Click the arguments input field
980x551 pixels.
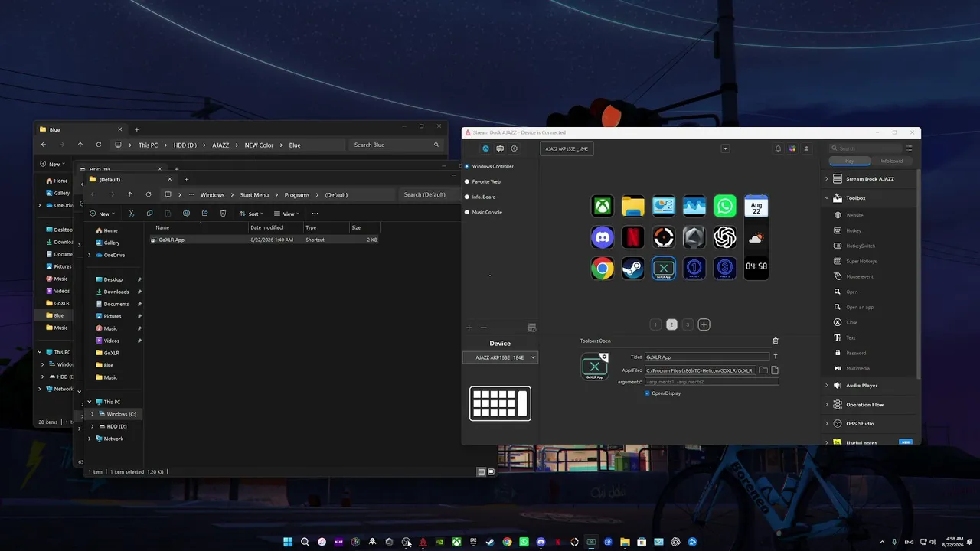(x=711, y=382)
